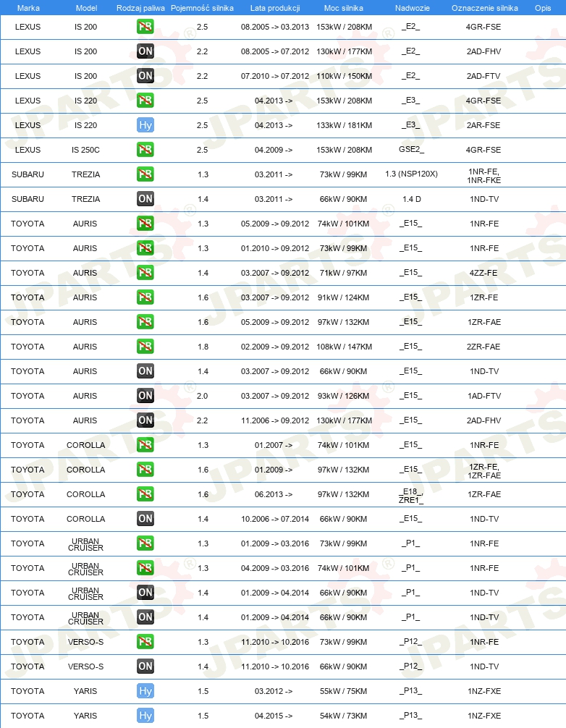Viewport: 566px width, 728px height.
Task: Select the 2ZR-FAE engine code cell
Action: click(483, 347)
